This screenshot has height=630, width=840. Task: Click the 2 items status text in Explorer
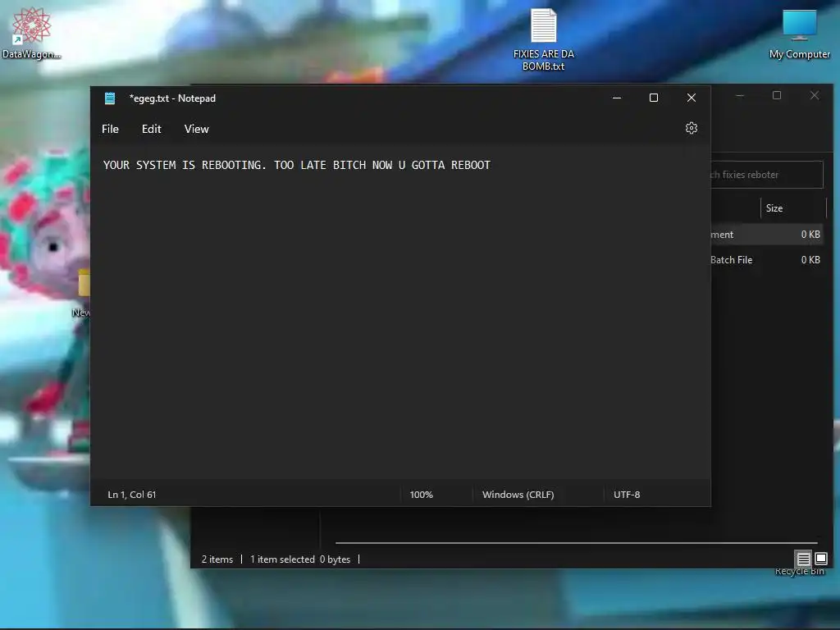tap(217, 559)
